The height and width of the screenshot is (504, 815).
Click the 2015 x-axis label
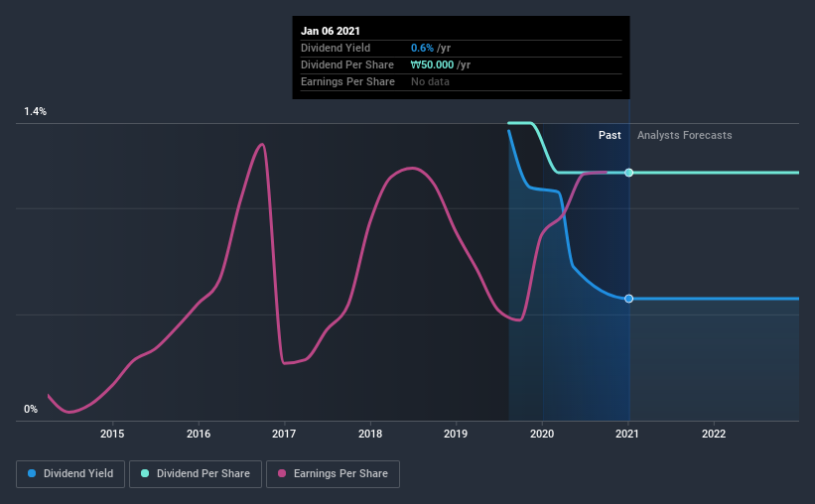pyautogui.click(x=112, y=434)
